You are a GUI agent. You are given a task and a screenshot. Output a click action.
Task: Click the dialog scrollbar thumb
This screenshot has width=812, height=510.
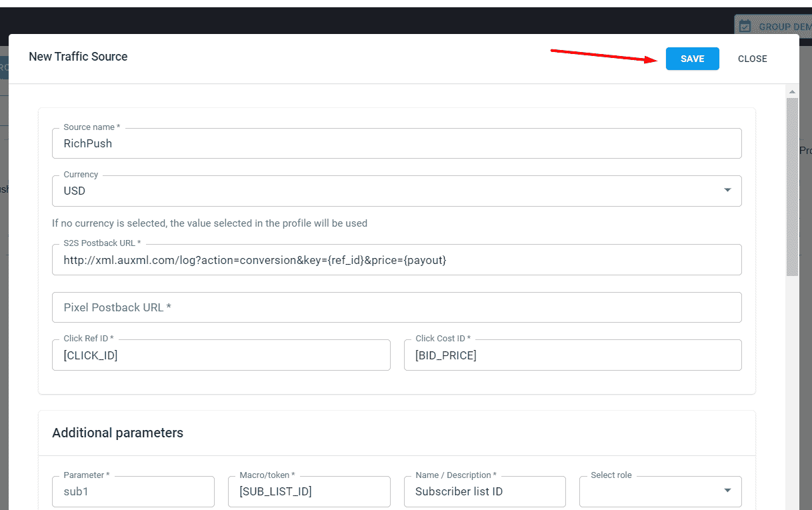click(x=792, y=187)
